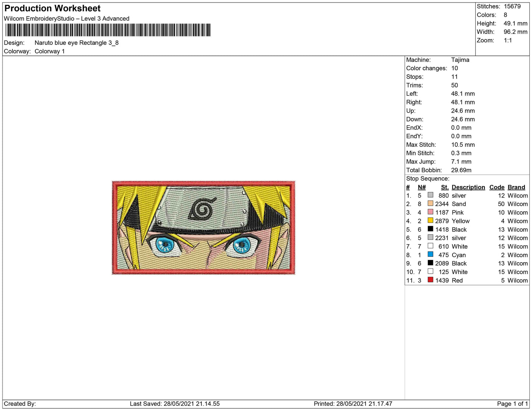The image size is (532, 409).
Task: Select the Down value 24.6 mm
Action: tap(463, 119)
